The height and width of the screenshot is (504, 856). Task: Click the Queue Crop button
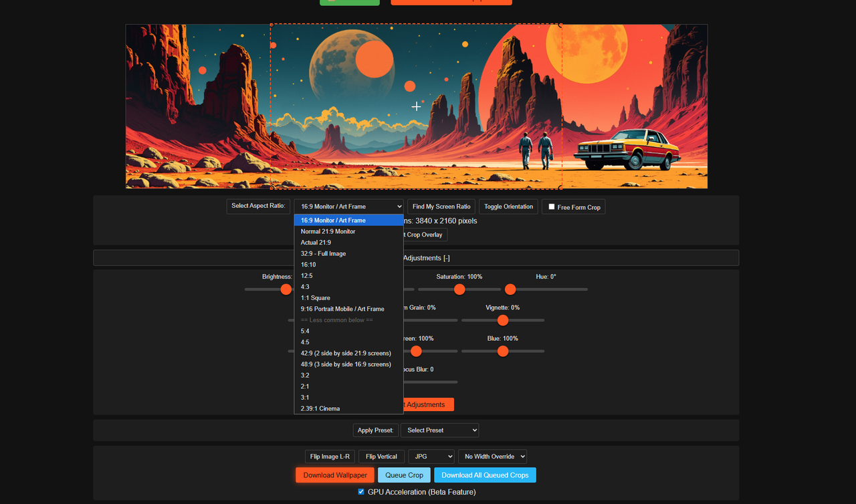(404, 475)
